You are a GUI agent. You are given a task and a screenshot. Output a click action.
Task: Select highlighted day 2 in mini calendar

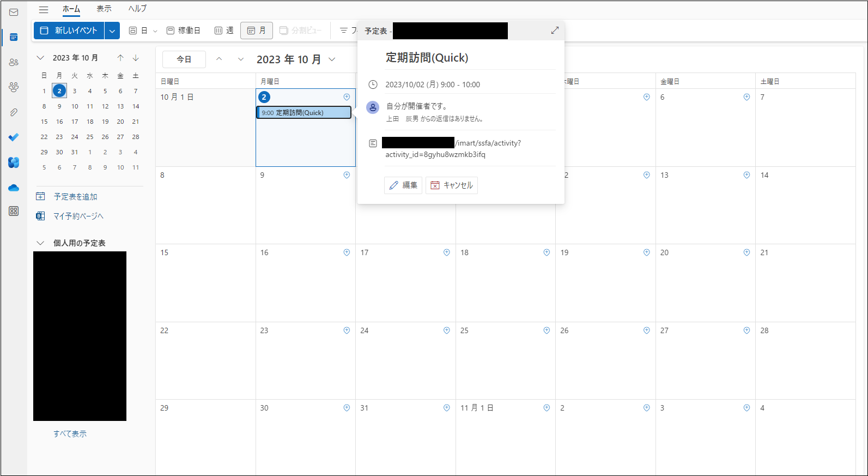59,91
